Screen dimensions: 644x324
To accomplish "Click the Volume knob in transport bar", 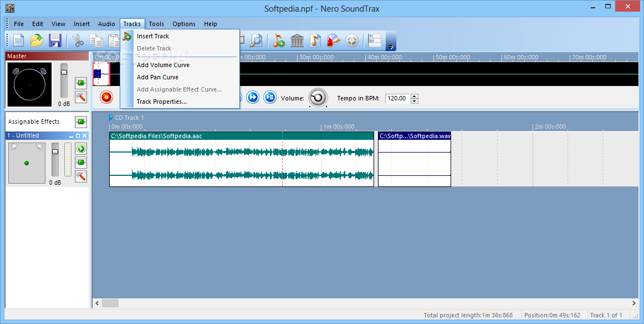I will click(x=318, y=98).
